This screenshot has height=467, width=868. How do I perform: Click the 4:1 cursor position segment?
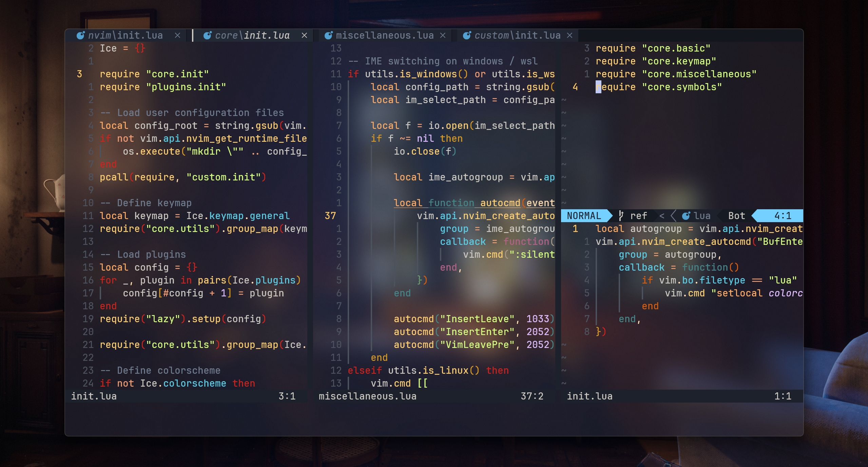point(783,216)
